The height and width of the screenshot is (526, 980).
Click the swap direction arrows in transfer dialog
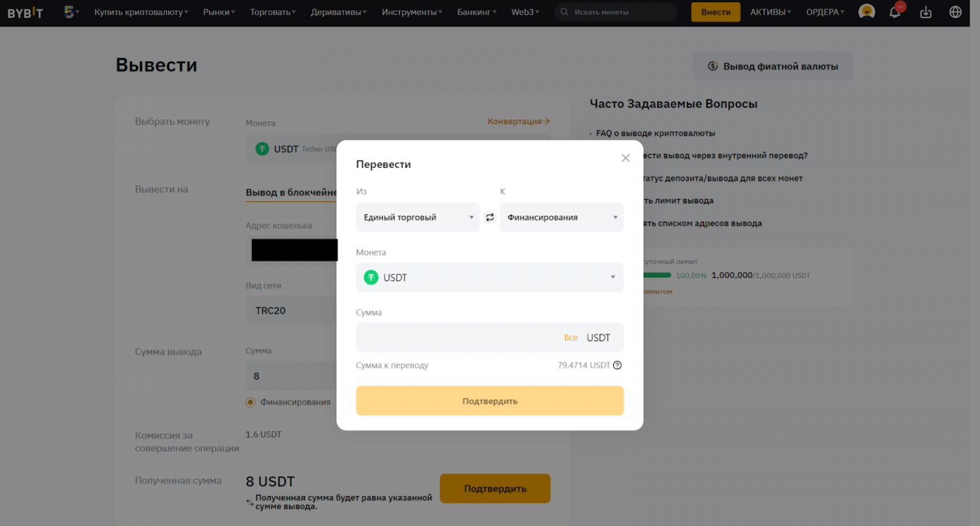coord(490,217)
